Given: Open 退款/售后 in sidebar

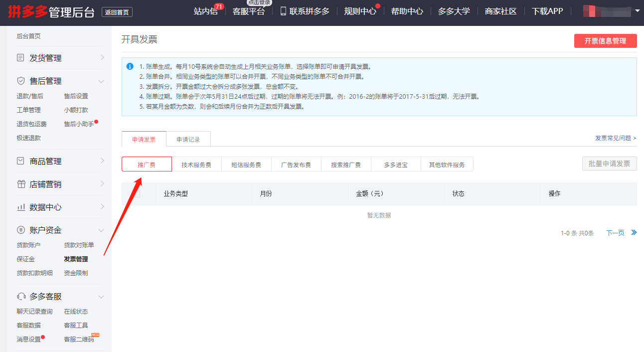Looking at the screenshot, I should pos(30,96).
